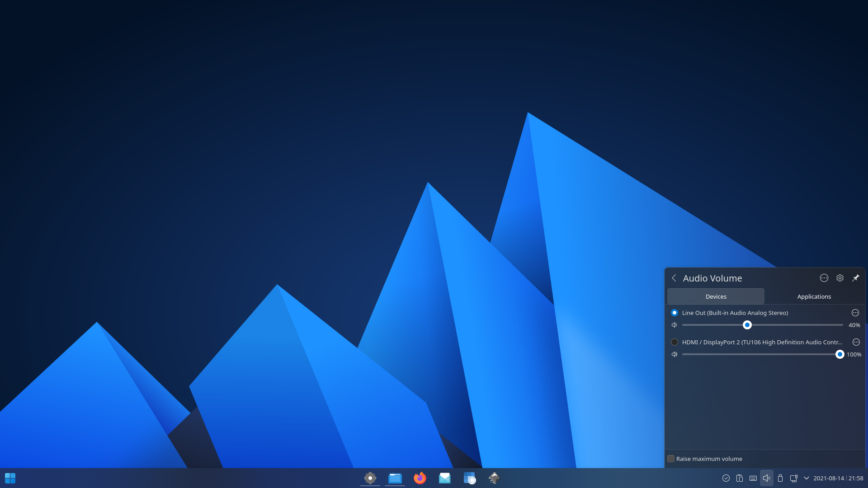Enable Raise maximum volume checkbox

[x=671, y=459]
